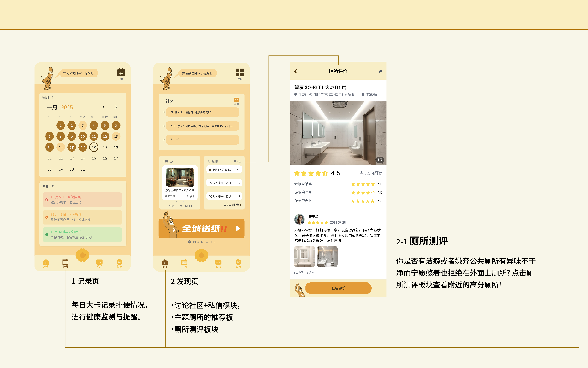The height and width of the screenshot is (368, 588).
Task: Select day 18 circled in the calendar
Action: [x=94, y=147]
